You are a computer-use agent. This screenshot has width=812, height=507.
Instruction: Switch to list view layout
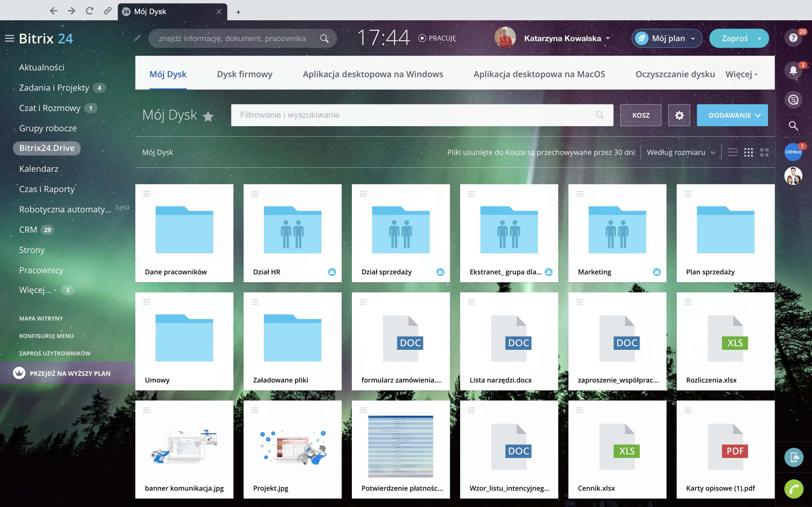tap(732, 153)
